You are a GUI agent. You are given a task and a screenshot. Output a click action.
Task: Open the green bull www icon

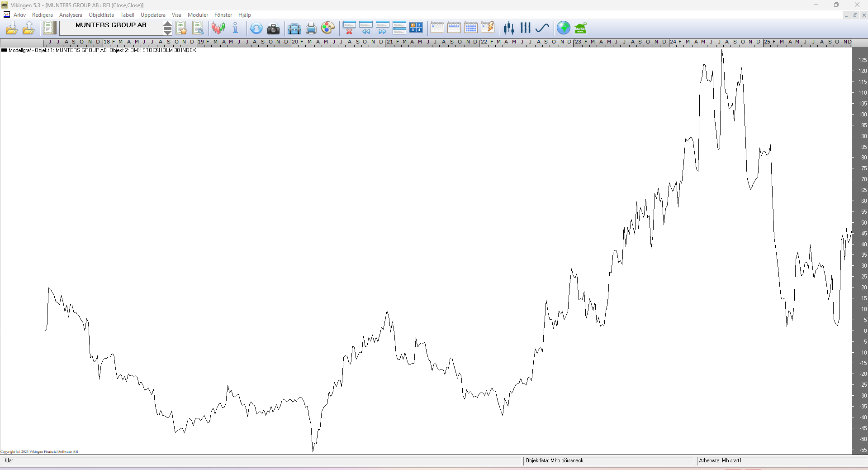coord(580,28)
